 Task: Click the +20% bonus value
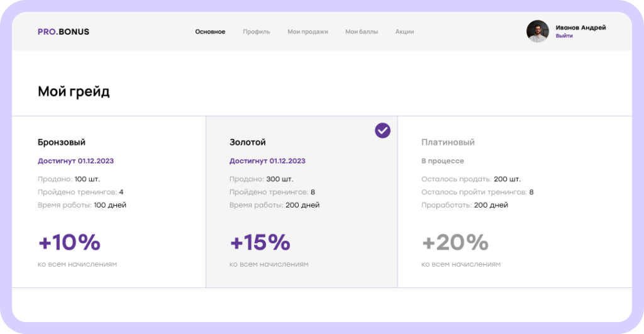(x=455, y=242)
